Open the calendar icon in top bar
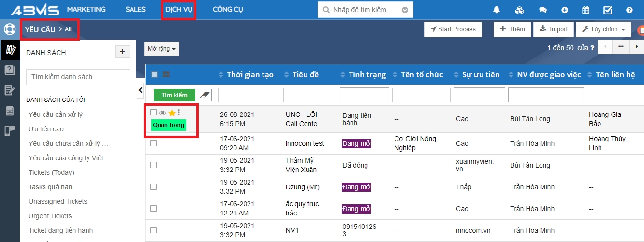 click(585, 10)
